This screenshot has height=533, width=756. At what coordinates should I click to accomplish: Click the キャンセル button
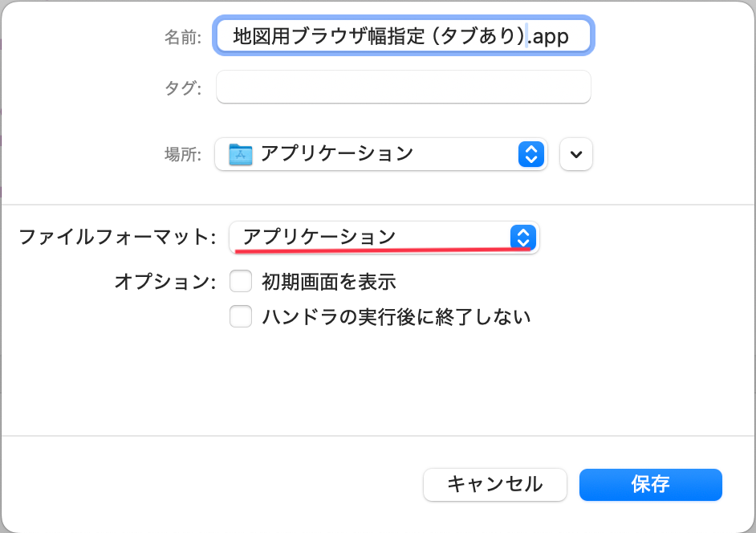pyautogui.click(x=495, y=484)
